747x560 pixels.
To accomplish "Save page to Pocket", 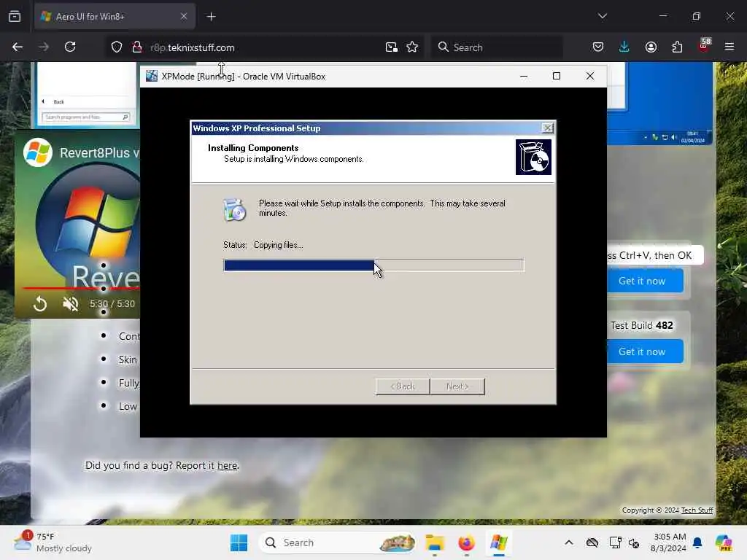I will coord(598,47).
